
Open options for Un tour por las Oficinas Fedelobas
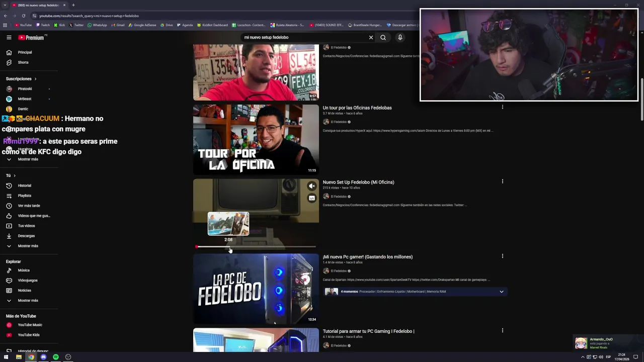502,107
